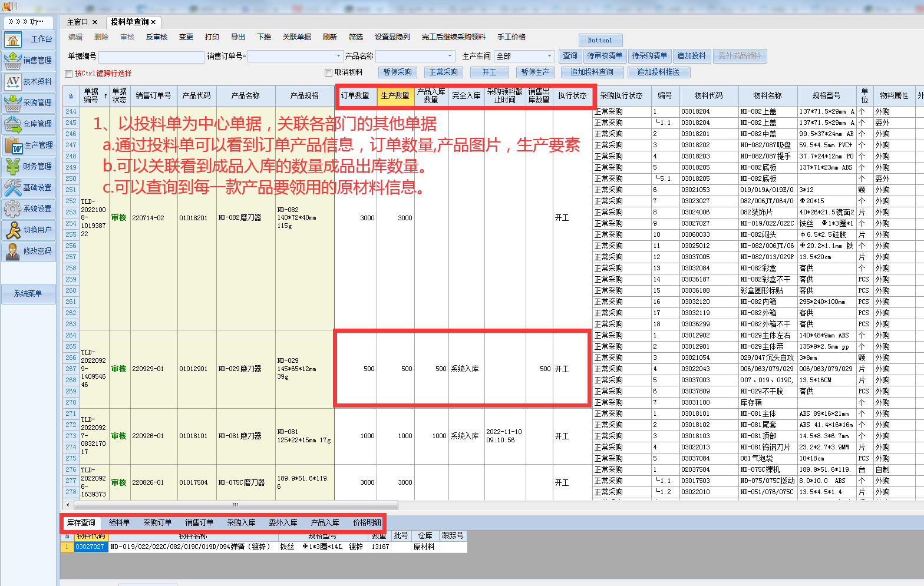
Task: Switch to 委外入库 bottom tab
Action: [x=283, y=523]
